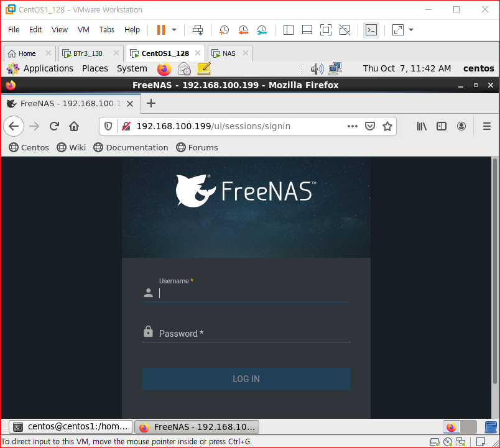Click the Firefox page vertical scrollbar

tap(495, 271)
